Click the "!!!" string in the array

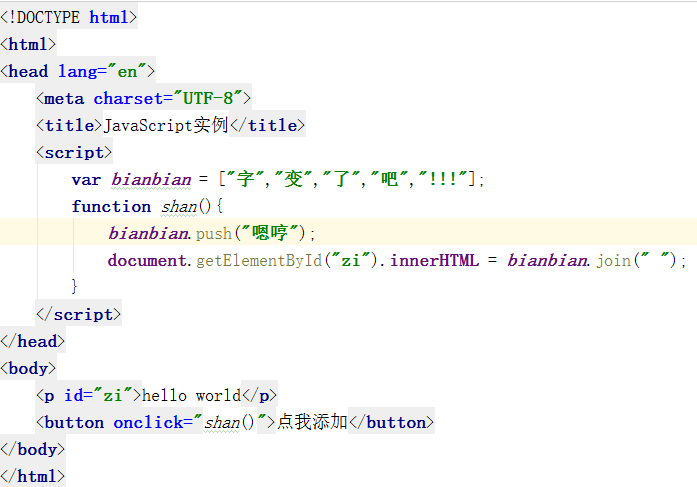pos(443,179)
